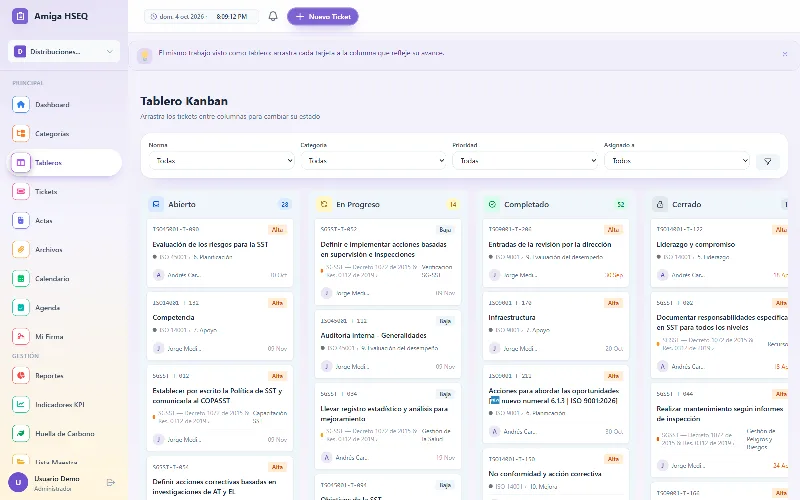
Task: Open card Establecer por escrito la Política de SST
Action: tap(220, 408)
